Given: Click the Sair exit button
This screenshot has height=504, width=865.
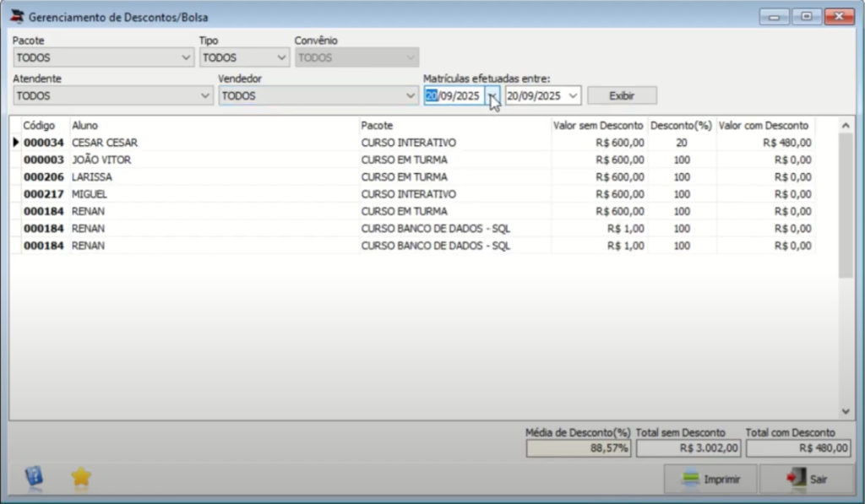Looking at the screenshot, I should click(807, 480).
